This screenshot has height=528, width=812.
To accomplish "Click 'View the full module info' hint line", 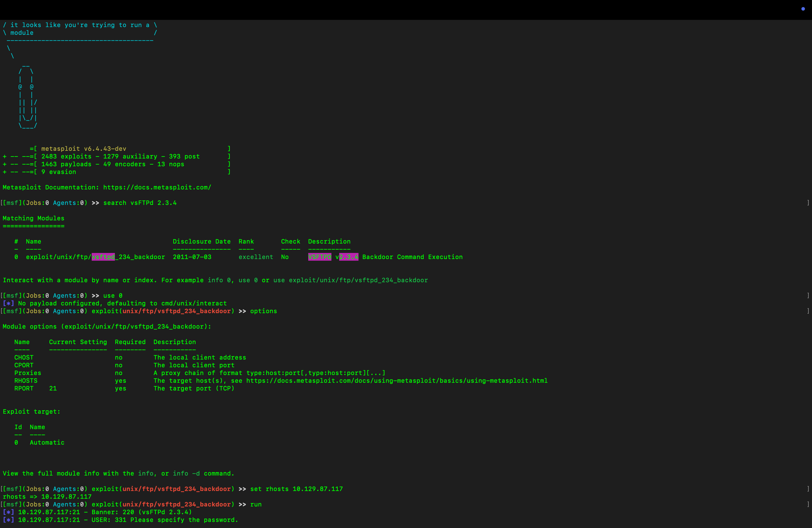I will (x=118, y=473).
